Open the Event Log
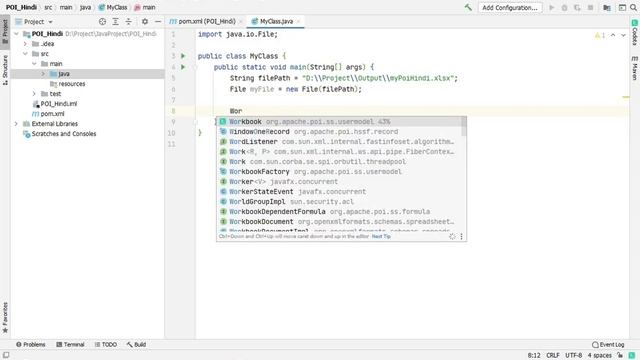The width and height of the screenshot is (640, 360). coord(608,344)
